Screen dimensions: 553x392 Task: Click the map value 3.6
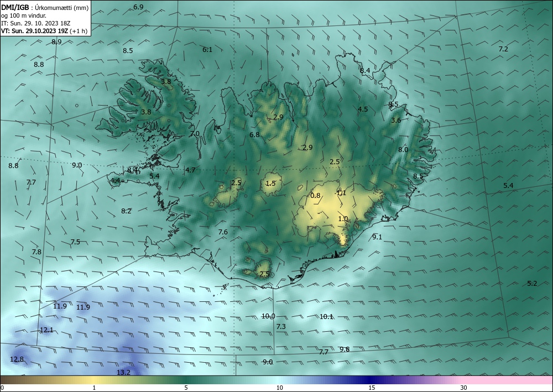tap(396, 120)
